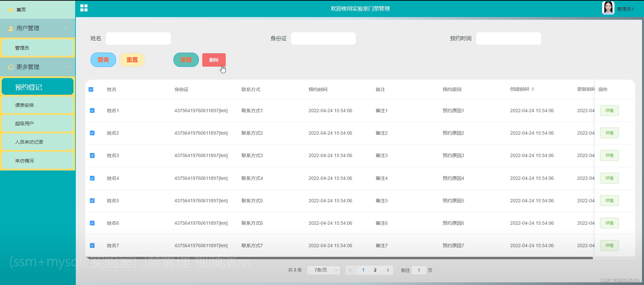Sort by 创建时间 using the sort arrows

533,89
